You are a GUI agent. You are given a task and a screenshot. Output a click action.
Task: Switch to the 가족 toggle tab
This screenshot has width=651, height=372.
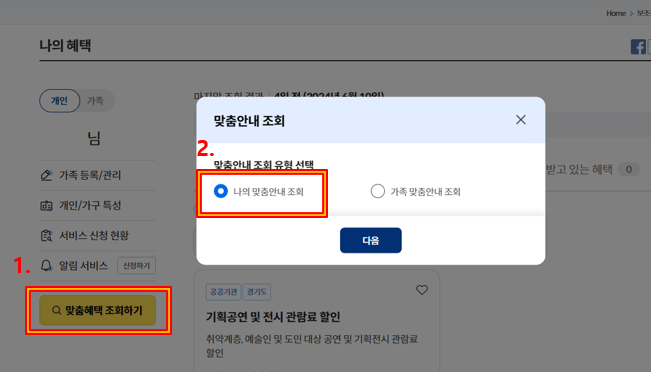(95, 100)
